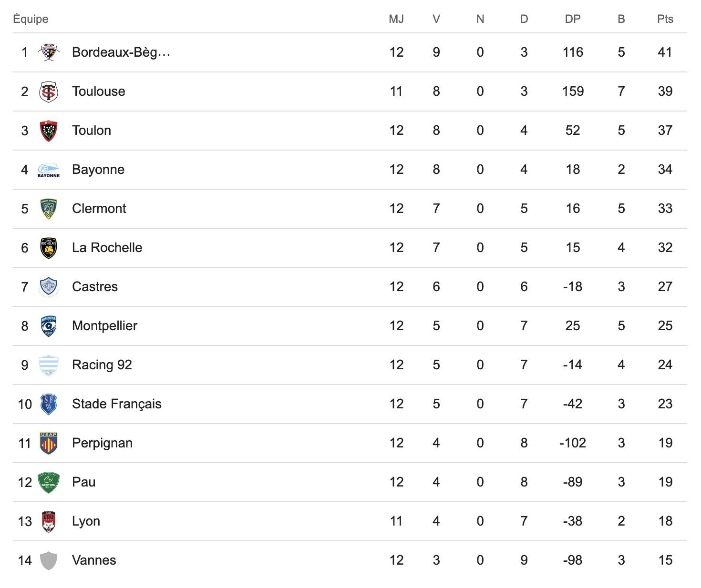Image resolution: width=701 pixels, height=588 pixels.
Task: Click the Bayonne club logo
Action: 49,170
